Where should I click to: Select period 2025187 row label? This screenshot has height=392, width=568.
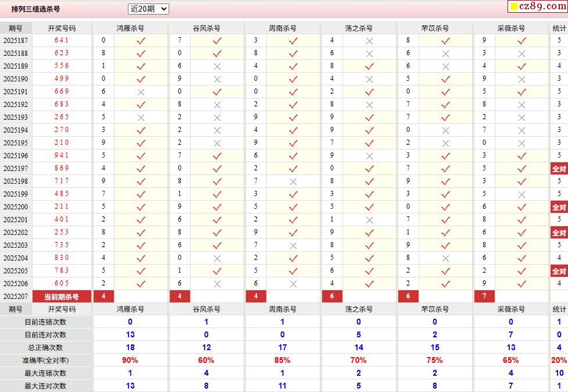(16, 40)
